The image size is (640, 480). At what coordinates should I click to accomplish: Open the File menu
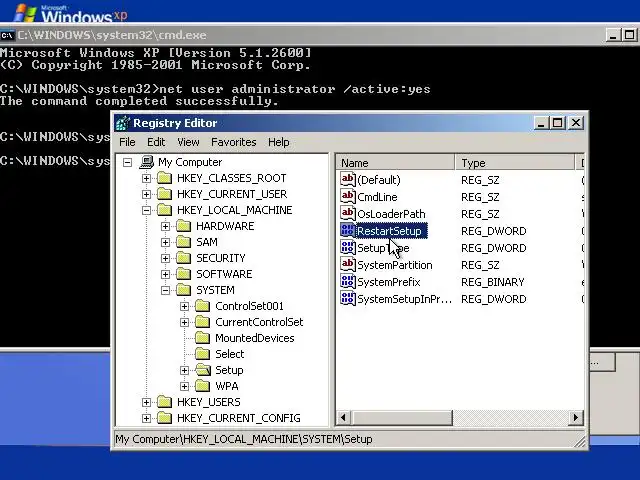click(127, 142)
